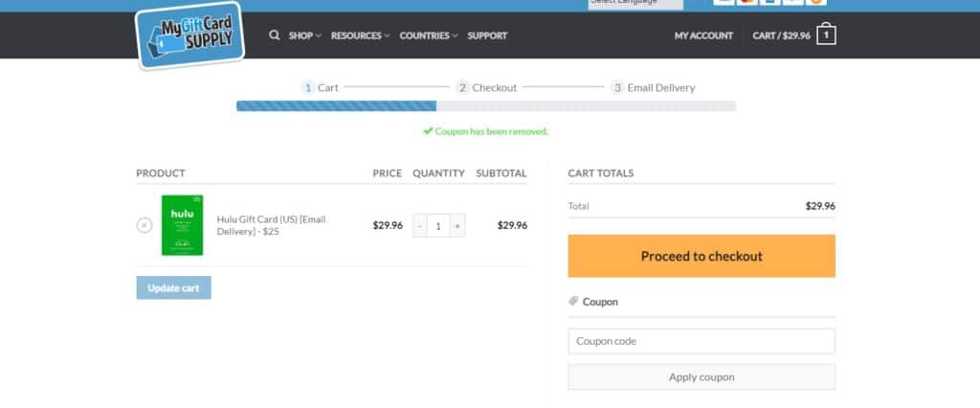Click the My Gift Card Supply logo
The height and width of the screenshot is (408, 980).
(x=189, y=35)
